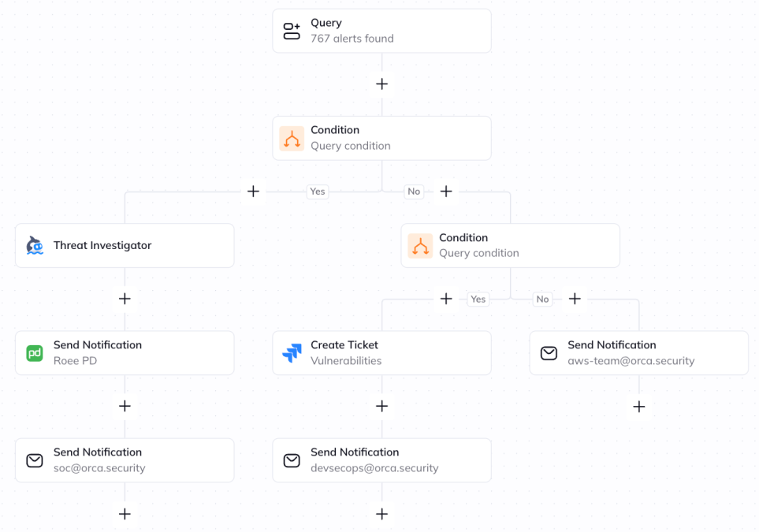Screen dimensions: 759x532
Task: Add a step below Threat Investigator
Action: pyautogui.click(x=125, y=299)
